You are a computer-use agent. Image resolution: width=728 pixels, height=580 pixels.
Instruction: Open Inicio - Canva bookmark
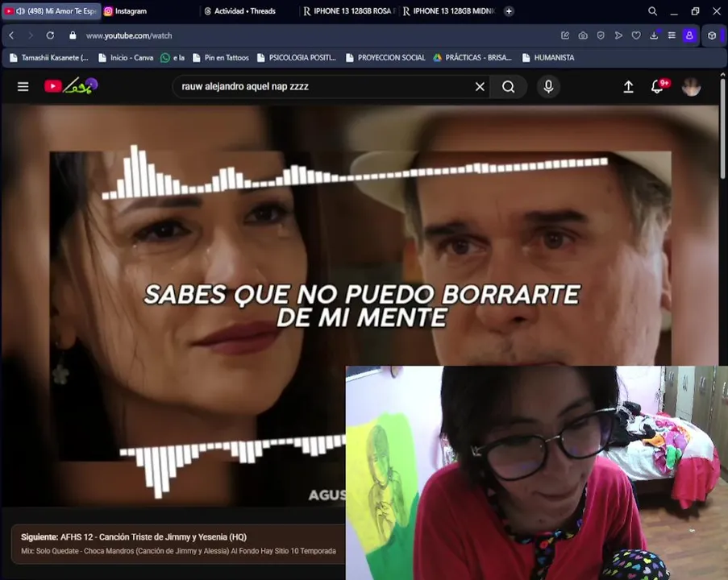[x=126, y=57]
